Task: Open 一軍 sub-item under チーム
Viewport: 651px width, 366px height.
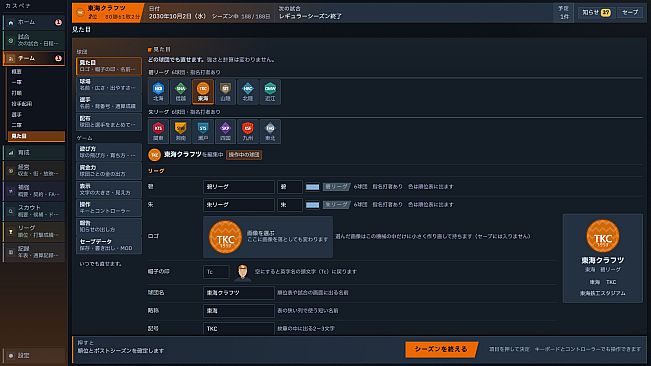Action: point(37,82)
